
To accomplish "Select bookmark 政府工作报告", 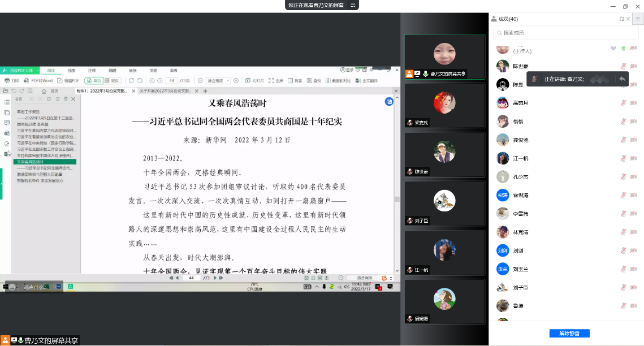I will pyautogui.click(x=28, y=112).
